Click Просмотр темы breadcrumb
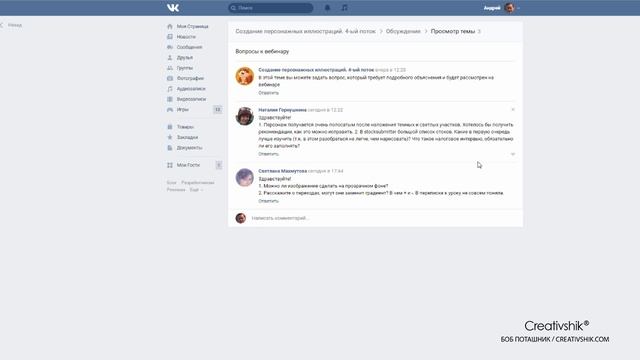Viewport: 640px width, 360px height. click(x=453, y=31)
